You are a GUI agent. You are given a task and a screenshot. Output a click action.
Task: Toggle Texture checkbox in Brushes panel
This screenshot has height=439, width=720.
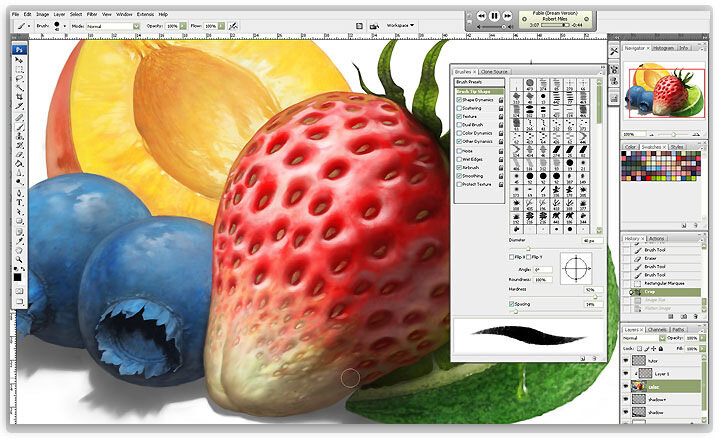[x=459, y=116]
